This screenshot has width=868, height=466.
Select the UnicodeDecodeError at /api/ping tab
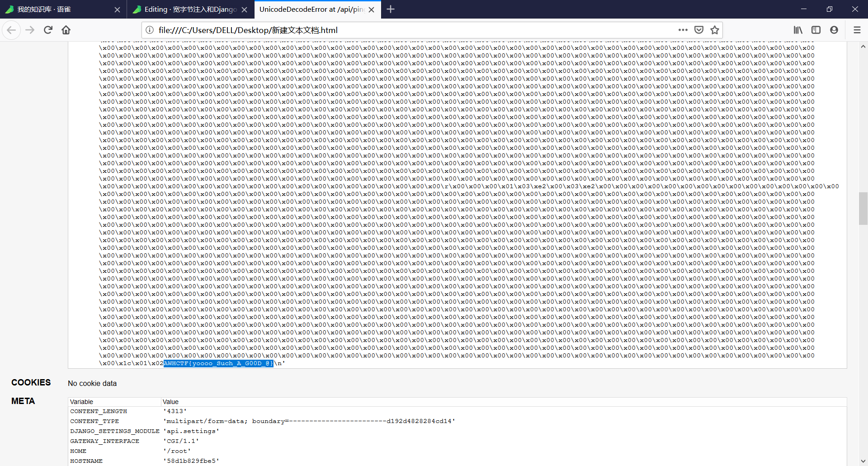[317, 10]
